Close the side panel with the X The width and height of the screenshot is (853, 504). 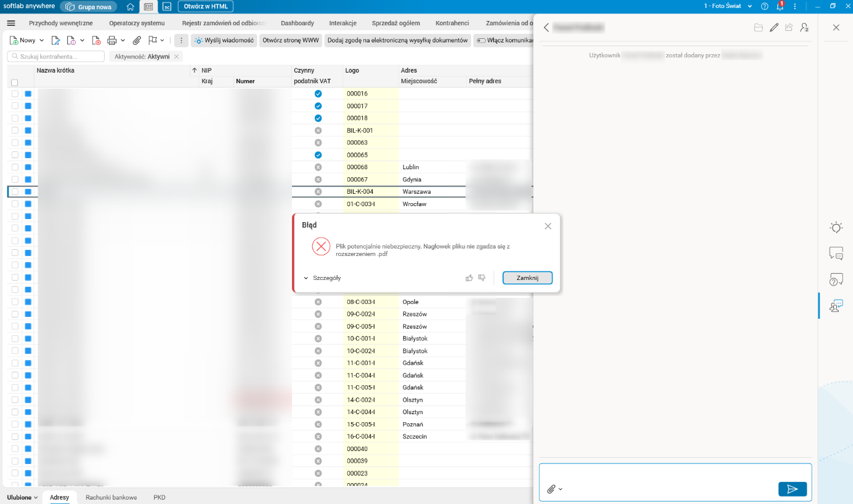pyautogui.click(x=836, y=28)
